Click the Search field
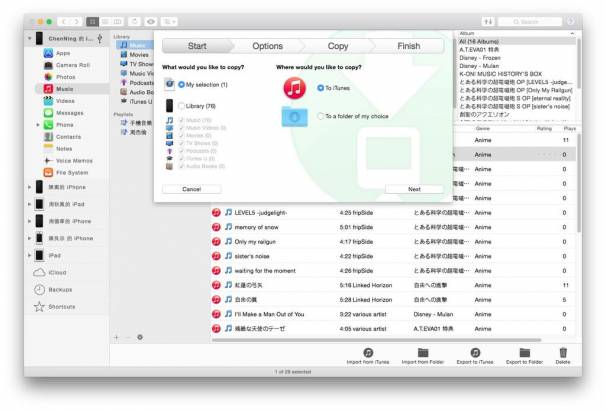Screen dimensions: 606x411 pyautogui.click(x=530, y=22)
